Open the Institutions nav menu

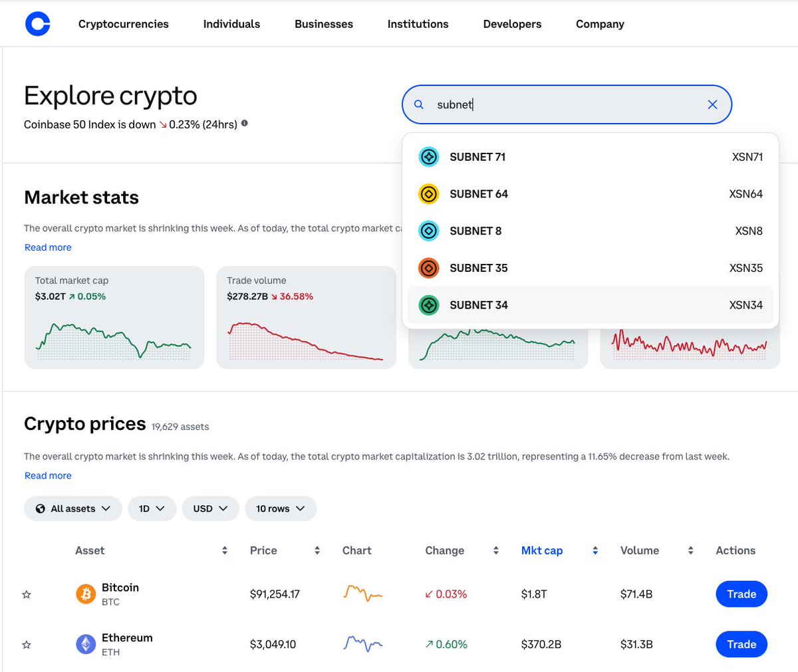418,24
